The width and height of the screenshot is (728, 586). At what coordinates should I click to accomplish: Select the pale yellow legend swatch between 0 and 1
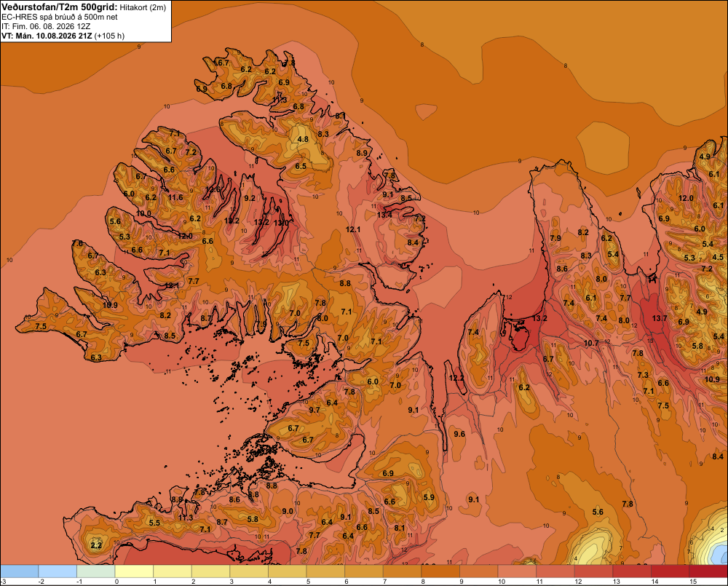click(134, 571)
